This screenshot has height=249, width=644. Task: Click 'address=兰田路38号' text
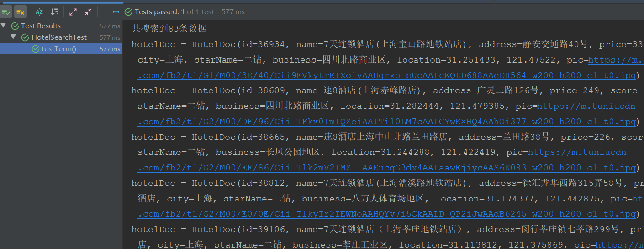coord(505,137)
